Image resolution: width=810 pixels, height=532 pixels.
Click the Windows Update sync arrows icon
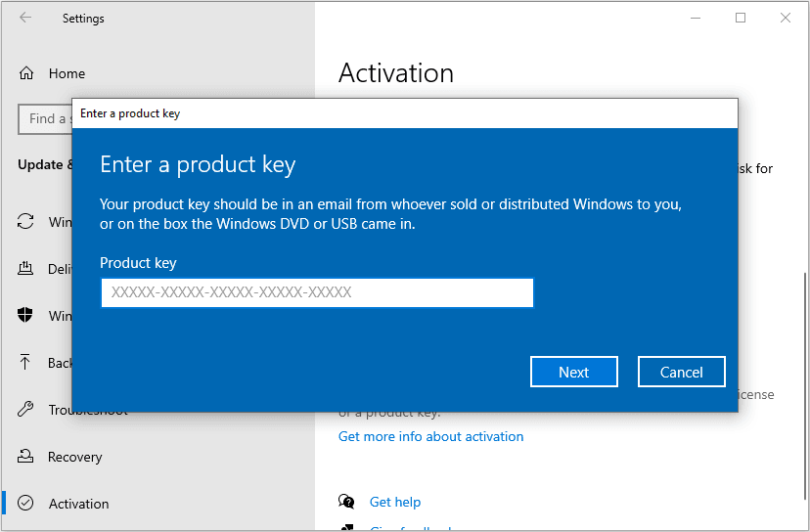point(26,222)
